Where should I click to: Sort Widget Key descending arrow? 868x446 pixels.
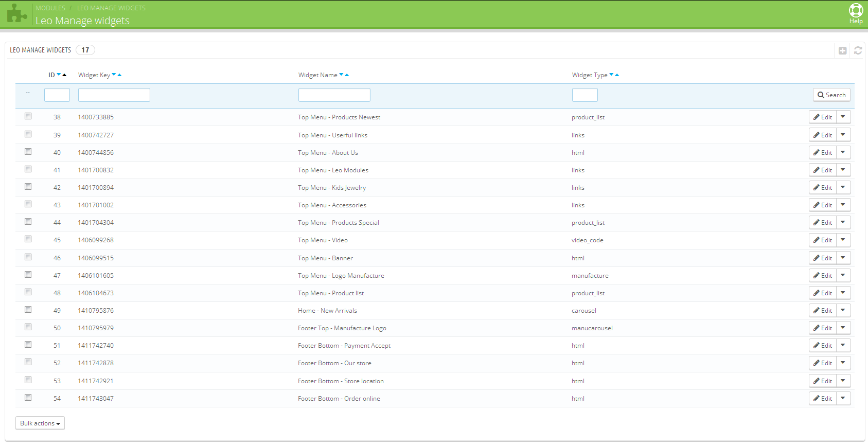(114, 75)
